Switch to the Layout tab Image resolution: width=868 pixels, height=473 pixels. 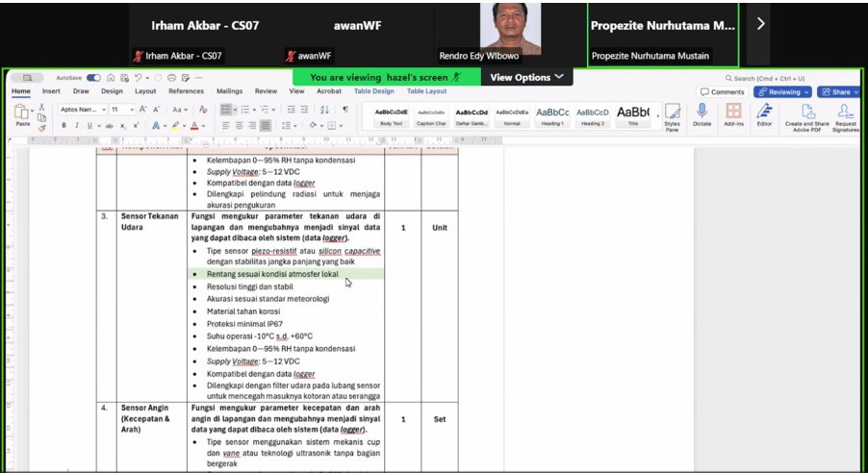click(x=145, y=91)
